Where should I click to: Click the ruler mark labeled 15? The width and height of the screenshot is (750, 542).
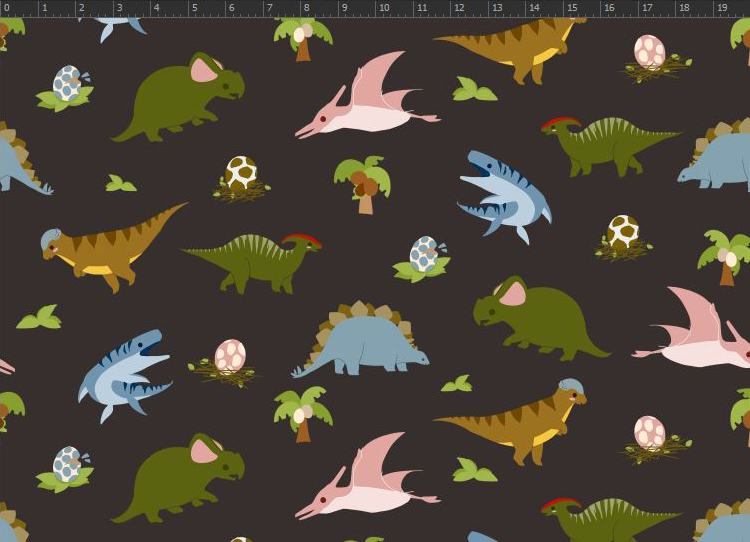pyautogui.click(x=573, y=8)
